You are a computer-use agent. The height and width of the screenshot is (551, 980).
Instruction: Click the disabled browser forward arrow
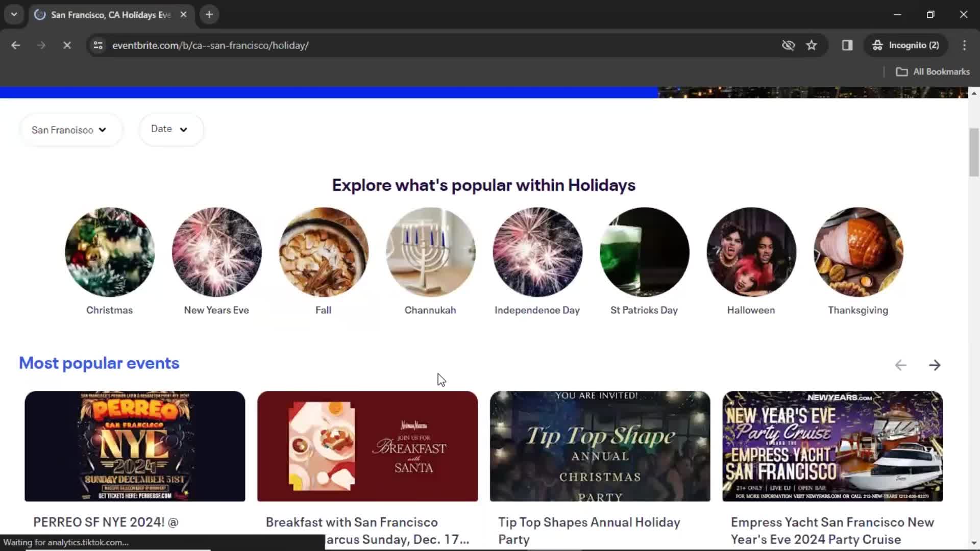coord(41,45)
